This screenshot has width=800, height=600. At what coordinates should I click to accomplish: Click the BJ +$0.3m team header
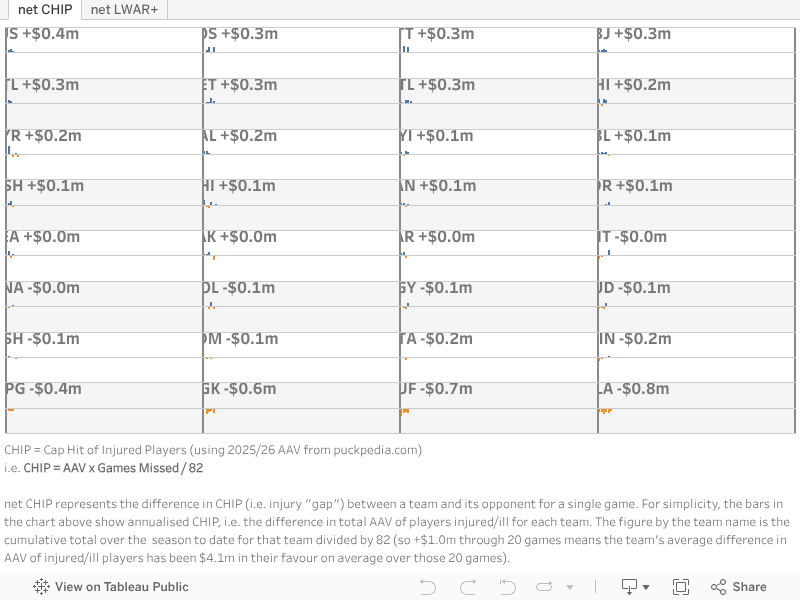pos(634,34)
